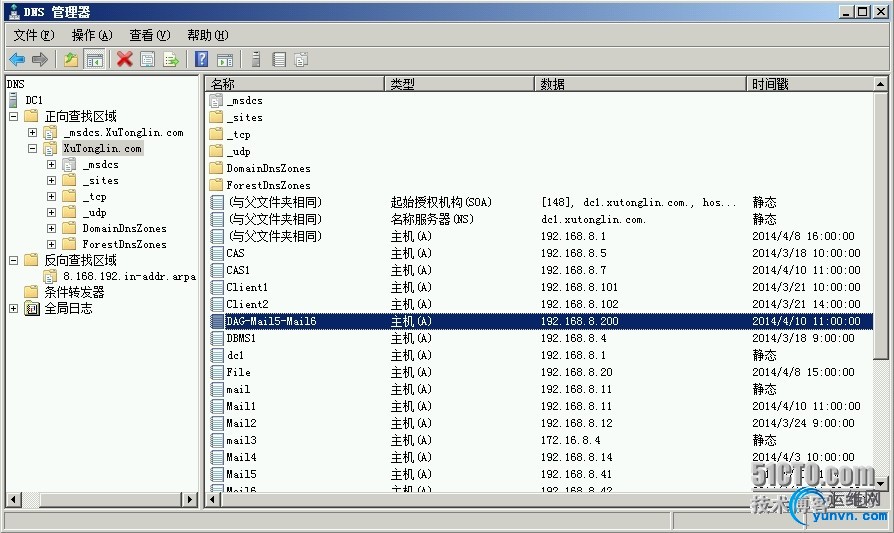Expand the DomainDnsZones node in the tree
Viewport: 894px width, 533px height.
click(51, 228)
